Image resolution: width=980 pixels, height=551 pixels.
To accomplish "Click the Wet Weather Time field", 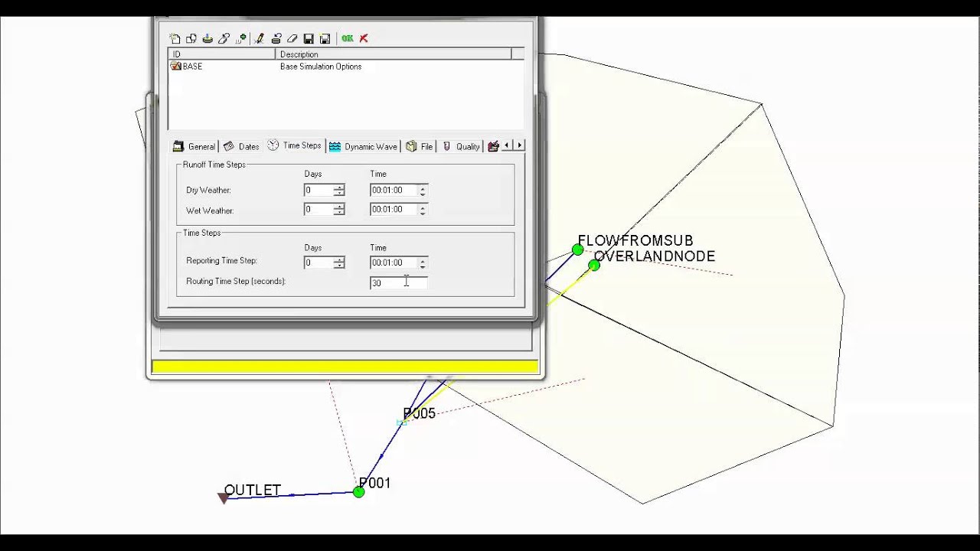I will (394, 209).
